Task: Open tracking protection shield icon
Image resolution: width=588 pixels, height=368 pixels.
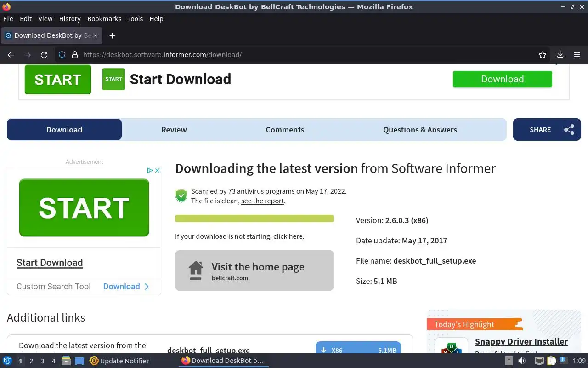Action: pyautogui.click(x=62, y=55)
